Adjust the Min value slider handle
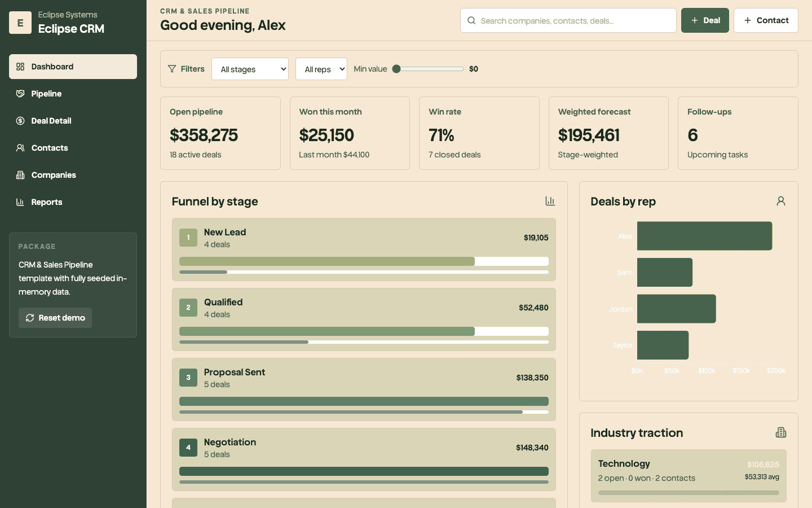This screenshot has width=812, height=508. pyautogui.click(x=396, y=69)
